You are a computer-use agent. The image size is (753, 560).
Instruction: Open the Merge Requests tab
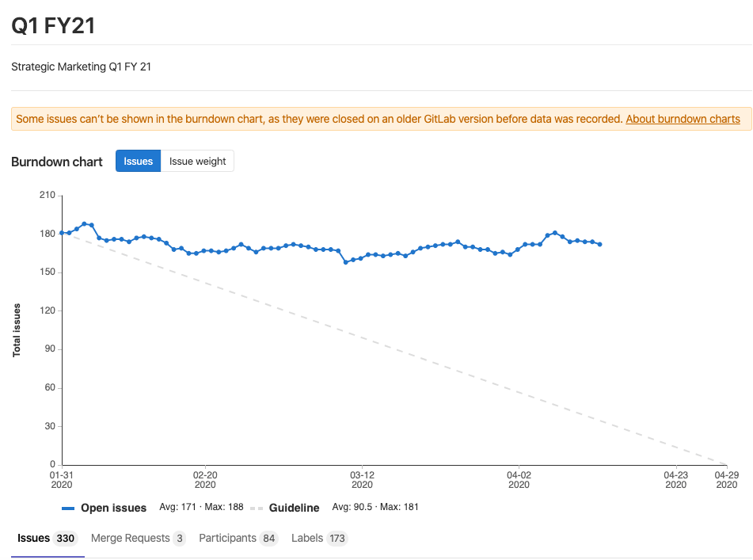coord(131,539)
